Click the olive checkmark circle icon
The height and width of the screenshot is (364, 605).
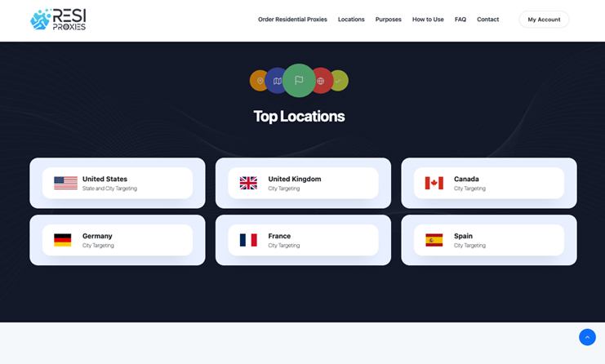click(339, 81)
